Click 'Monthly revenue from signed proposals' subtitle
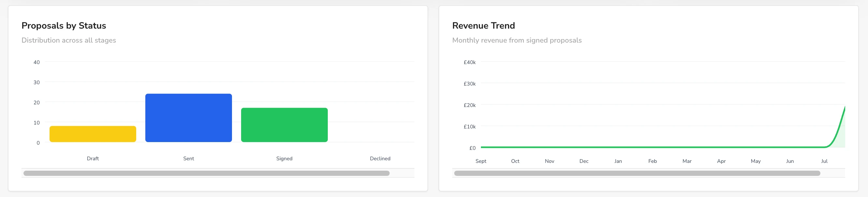 click(517, 40)
